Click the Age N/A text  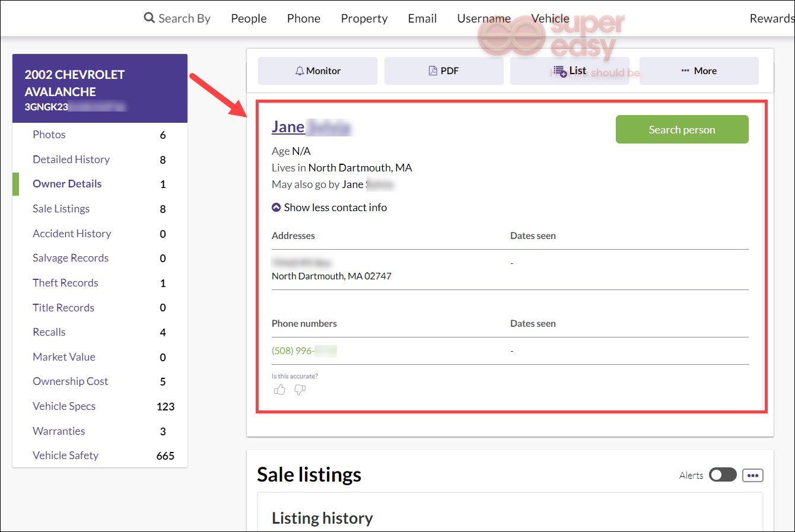[291, 151]
